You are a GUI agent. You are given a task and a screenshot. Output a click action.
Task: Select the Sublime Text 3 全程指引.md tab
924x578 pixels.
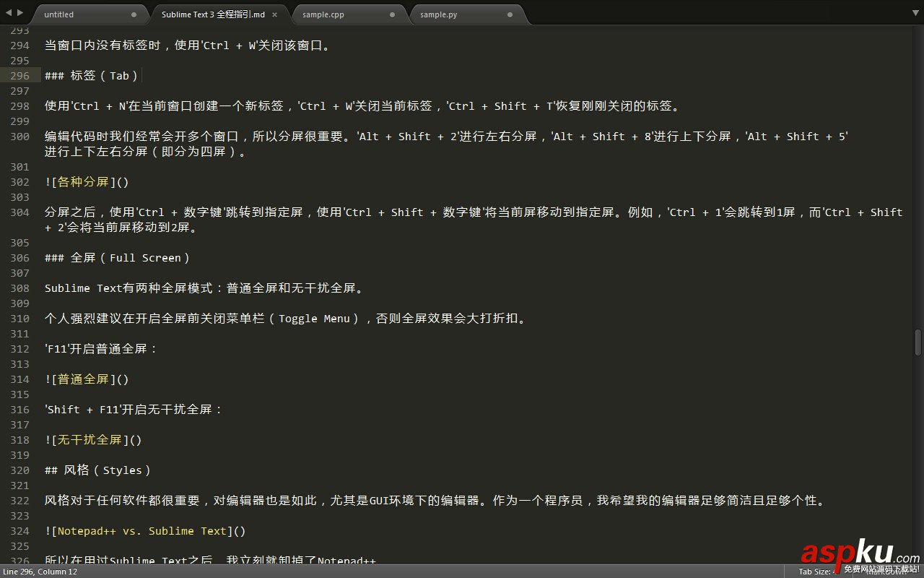219,14
